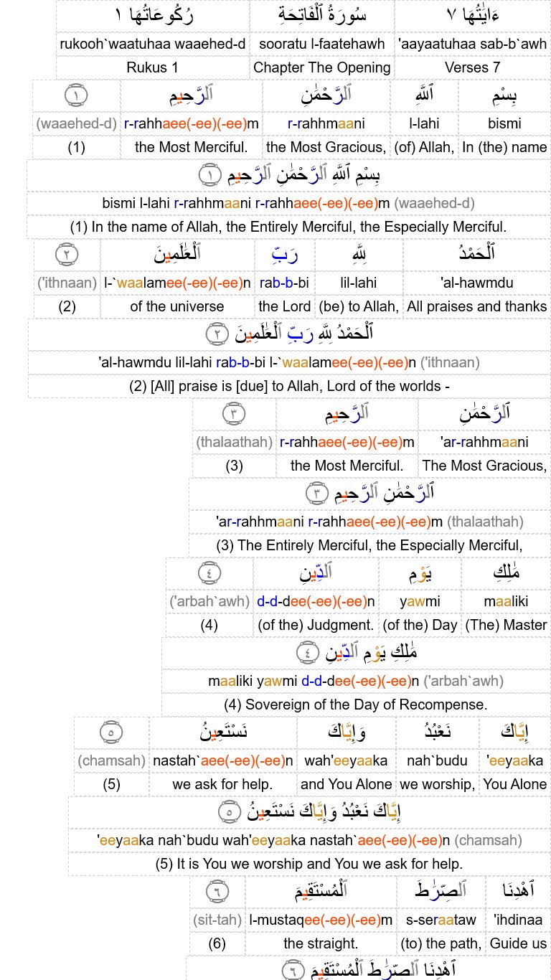The height and width of the screenshot is (980, 551).
Task: Select the translation "we worship,"
Action: coord(437,784)
